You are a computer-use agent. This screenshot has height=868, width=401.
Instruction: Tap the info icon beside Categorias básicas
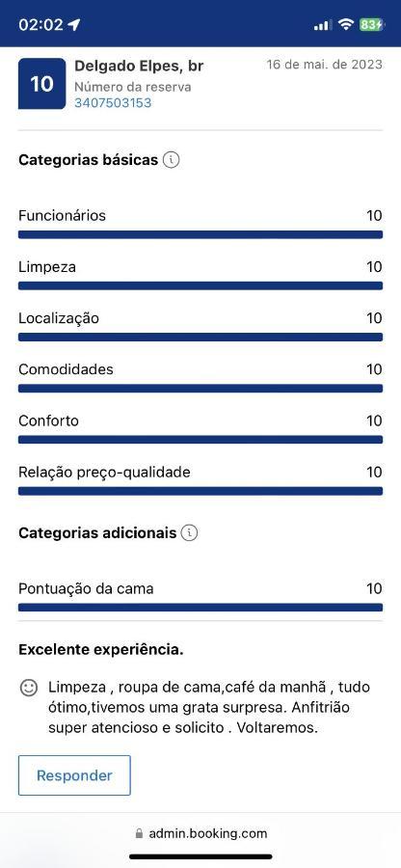pos(172,160)
